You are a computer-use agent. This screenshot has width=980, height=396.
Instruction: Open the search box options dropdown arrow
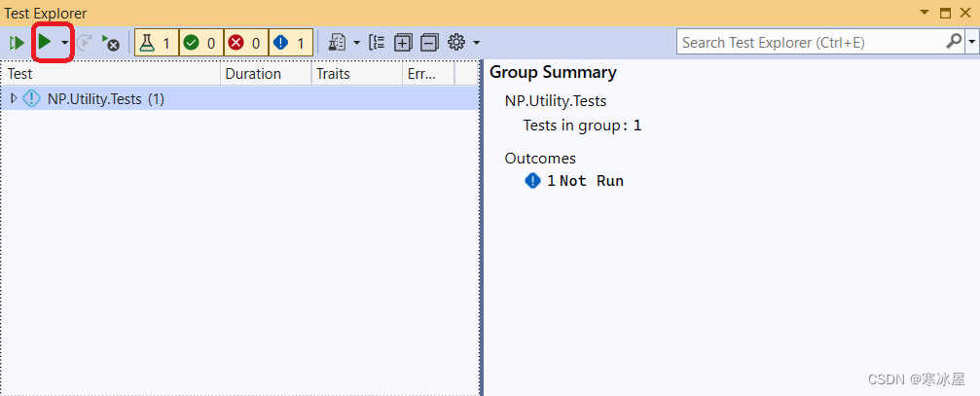972,43
